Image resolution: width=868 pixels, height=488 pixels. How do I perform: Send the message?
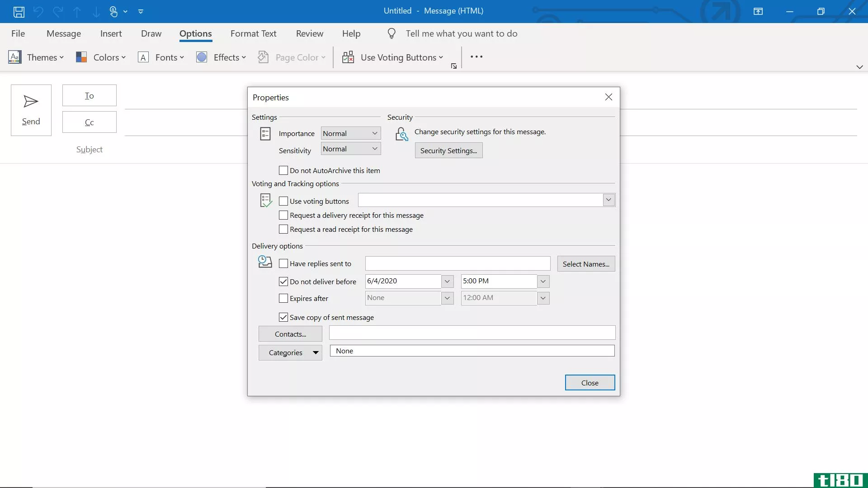31,110
